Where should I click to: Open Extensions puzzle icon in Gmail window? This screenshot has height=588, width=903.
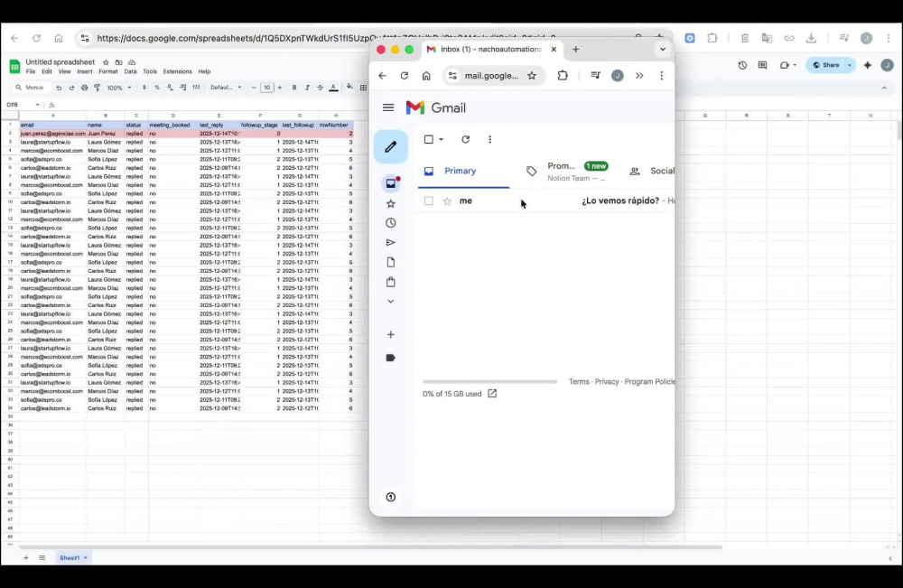pos(563,76)
